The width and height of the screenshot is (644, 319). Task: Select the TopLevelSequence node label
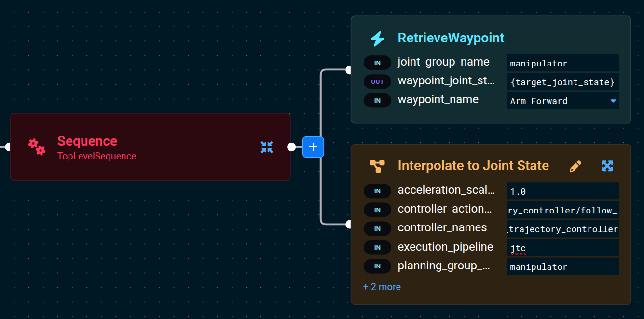pyautogui.click(x=96, y=156)
